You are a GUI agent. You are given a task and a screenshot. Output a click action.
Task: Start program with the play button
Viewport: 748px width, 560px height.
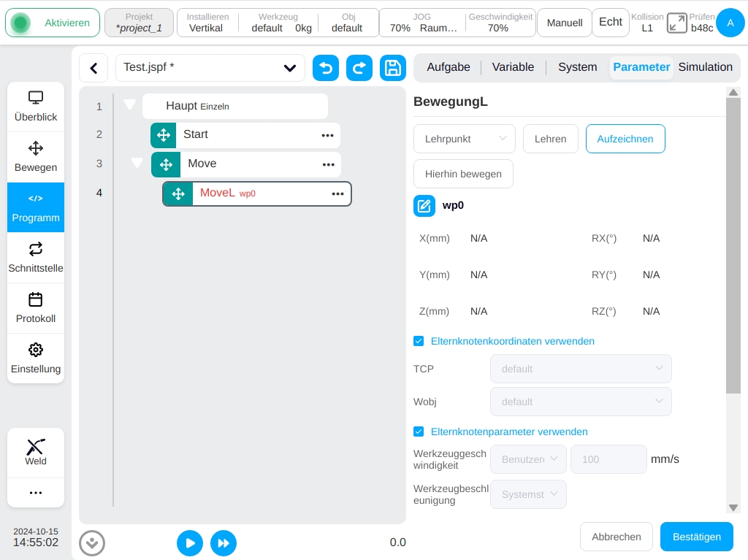pyautogui.click(x=190, y=542)
